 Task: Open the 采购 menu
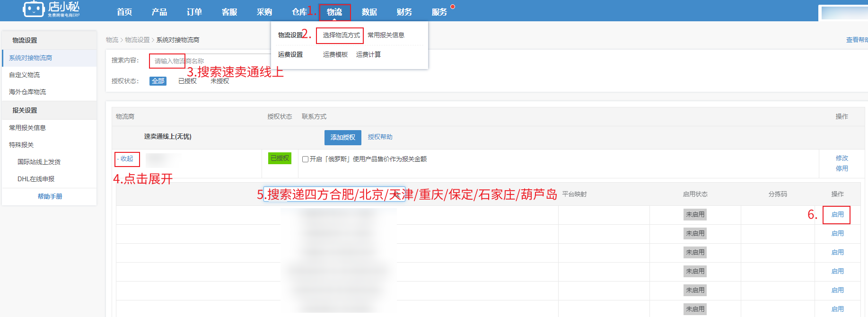264,12
